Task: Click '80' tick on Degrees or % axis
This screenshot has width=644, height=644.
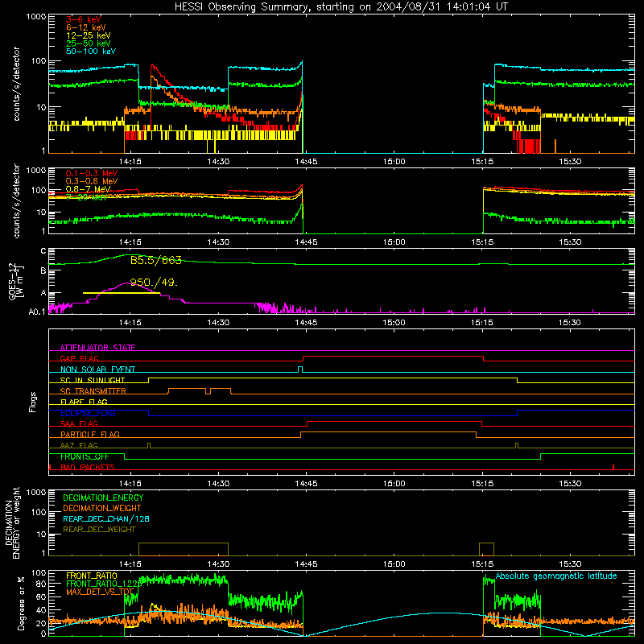Action: pyautogui.click(x=41, y=584)
